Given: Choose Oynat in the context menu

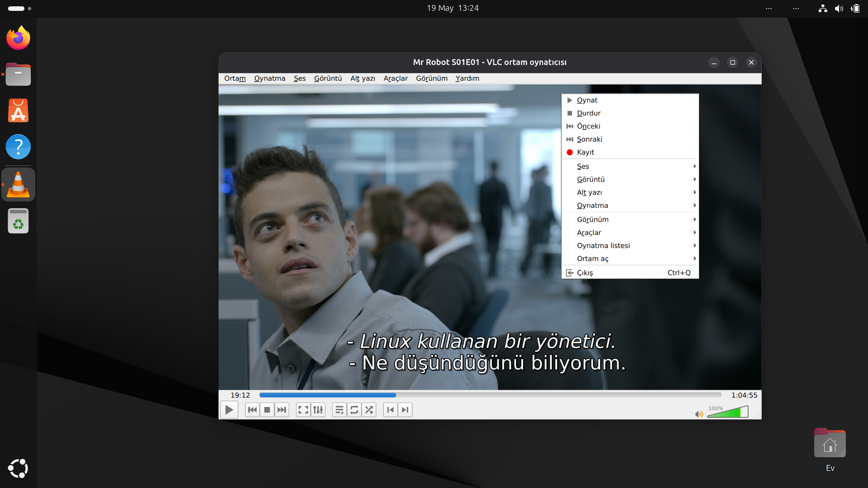Looking at the screenshot, I should point(630,100).
